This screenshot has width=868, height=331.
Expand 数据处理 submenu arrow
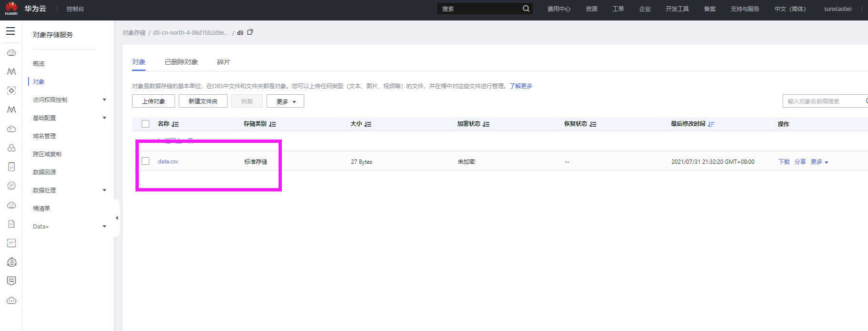tap(104, 190)
